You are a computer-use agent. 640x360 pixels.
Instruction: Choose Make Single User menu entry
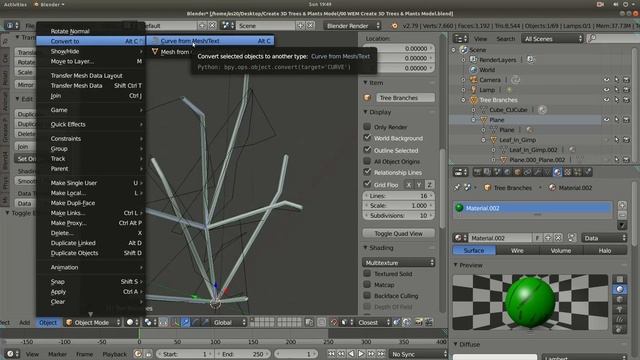90,183
